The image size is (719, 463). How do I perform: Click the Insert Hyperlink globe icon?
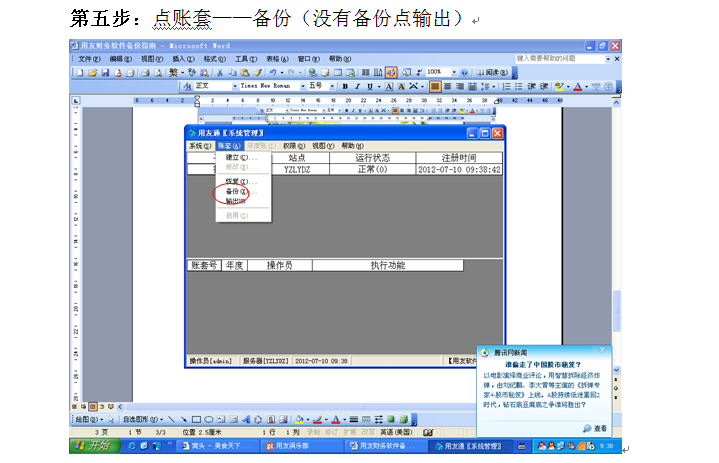313,72
